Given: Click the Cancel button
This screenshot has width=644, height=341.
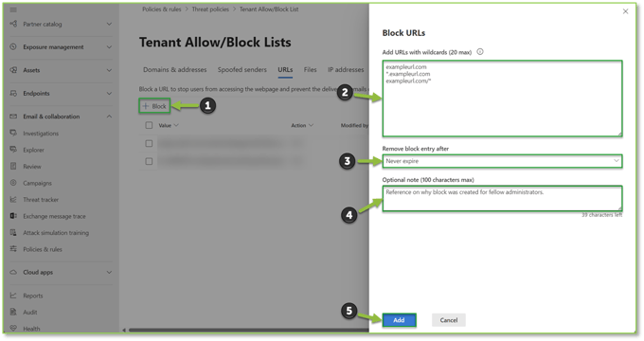Looking at the screenshot, I should [x=449, y=320].
